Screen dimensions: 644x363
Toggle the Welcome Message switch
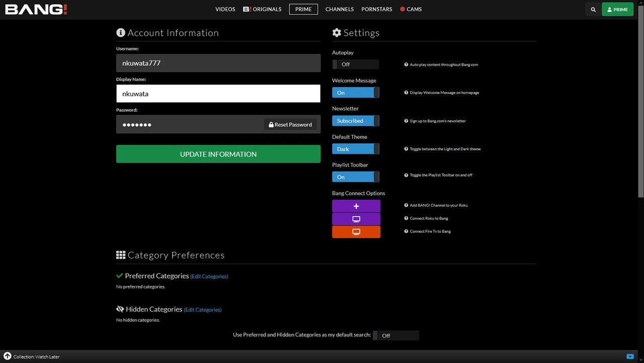[x=356, y=93]
